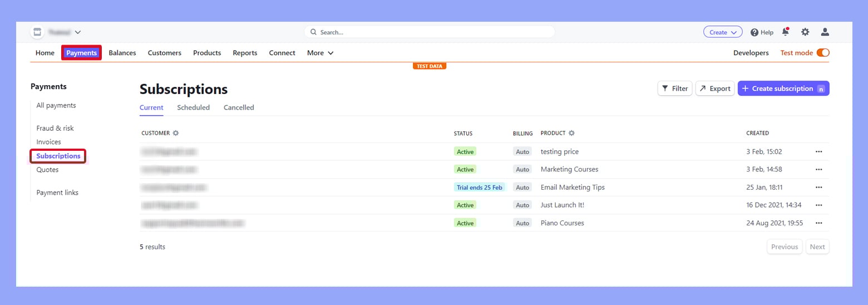Open the settings gear icon
Viewport: 868px width, 305px height.
click(805, 32)
